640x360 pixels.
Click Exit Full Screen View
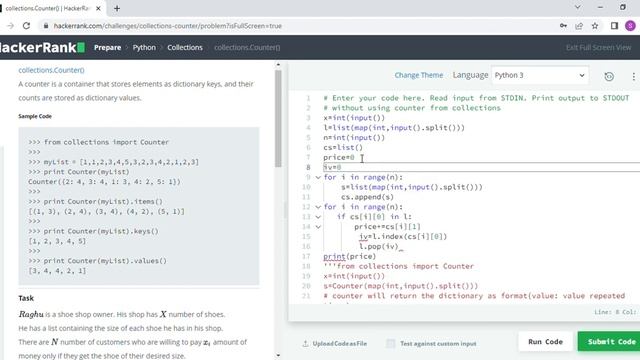[598, 47]
